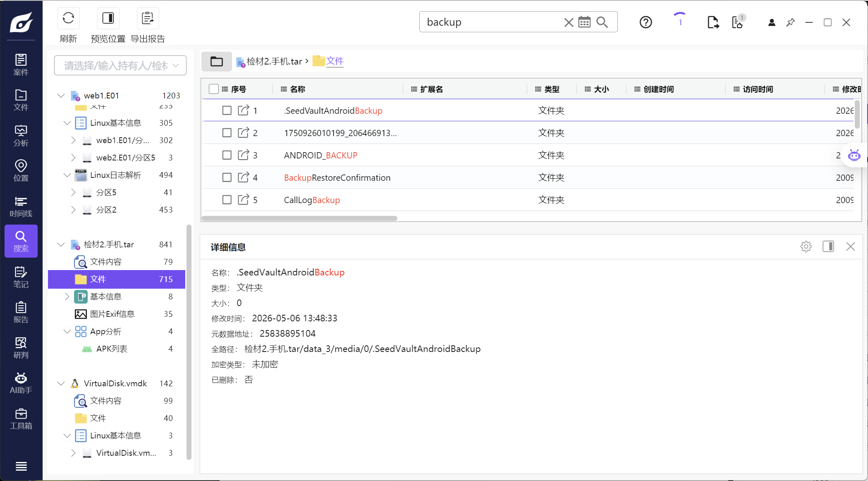Click the 导出报告 export report icon
Viewport: 868px width, 481px height.
tap(148, 18)
